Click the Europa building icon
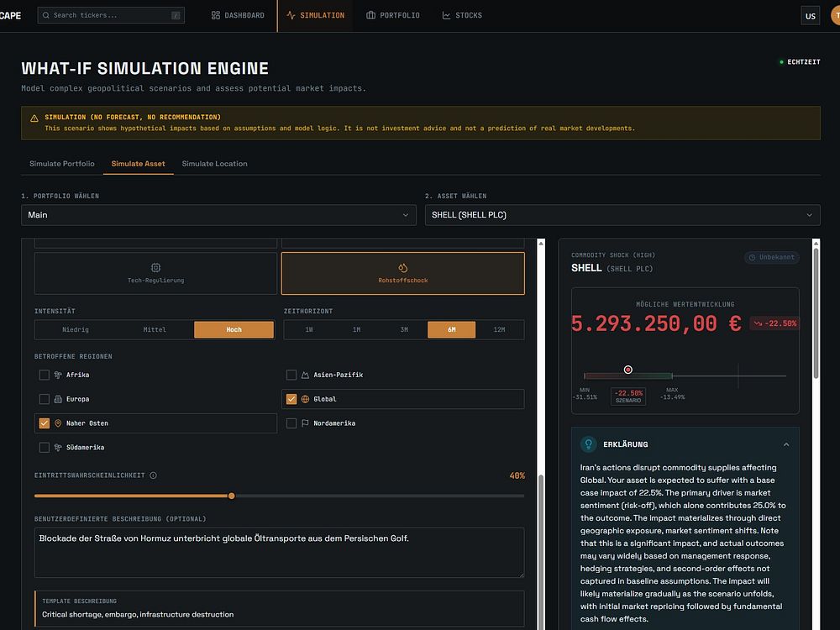This screenshot has height=630, width=840. point(58,399)
